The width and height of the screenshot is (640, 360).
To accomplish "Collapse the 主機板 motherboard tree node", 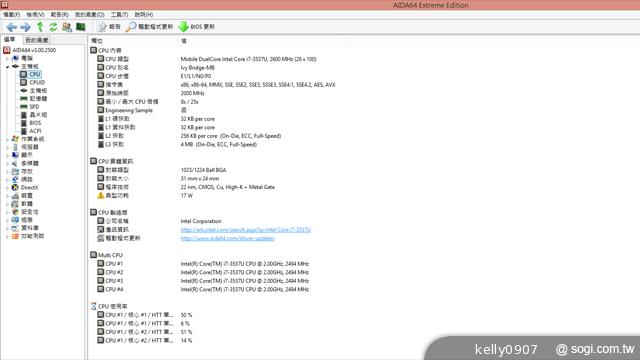I will [7, 66].
